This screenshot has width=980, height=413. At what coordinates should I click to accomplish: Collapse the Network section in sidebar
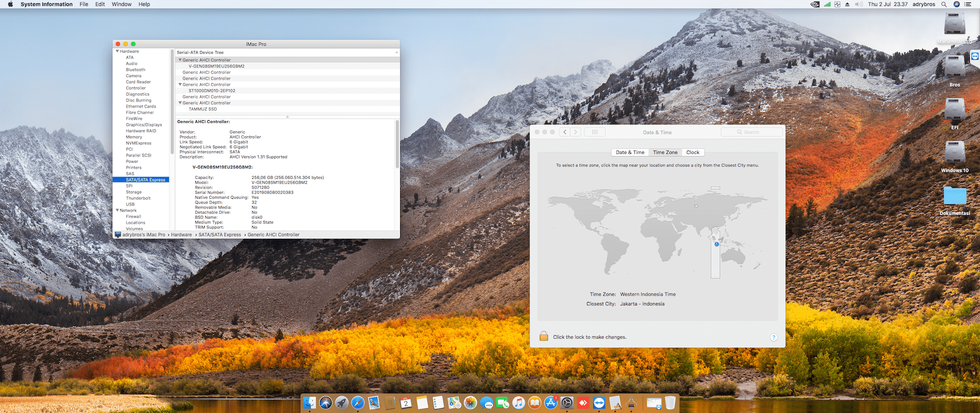(117, 211)
